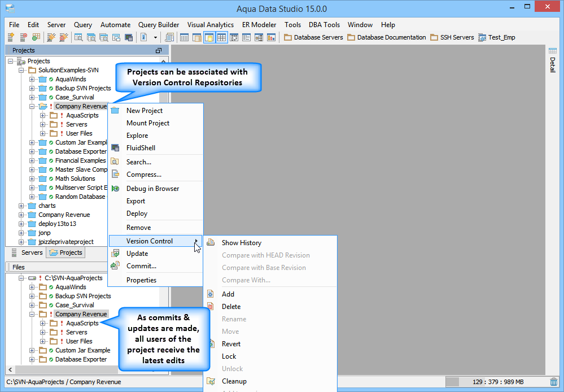Click the Compress icon in context menu
564x392 pixels.
[x=115, y=175]
